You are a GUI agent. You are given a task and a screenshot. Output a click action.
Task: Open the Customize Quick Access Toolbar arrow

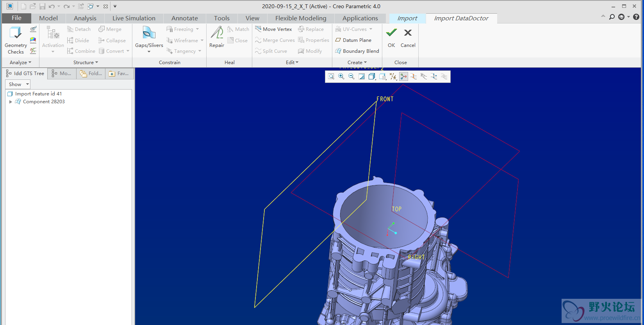click(x=115, y=6)
